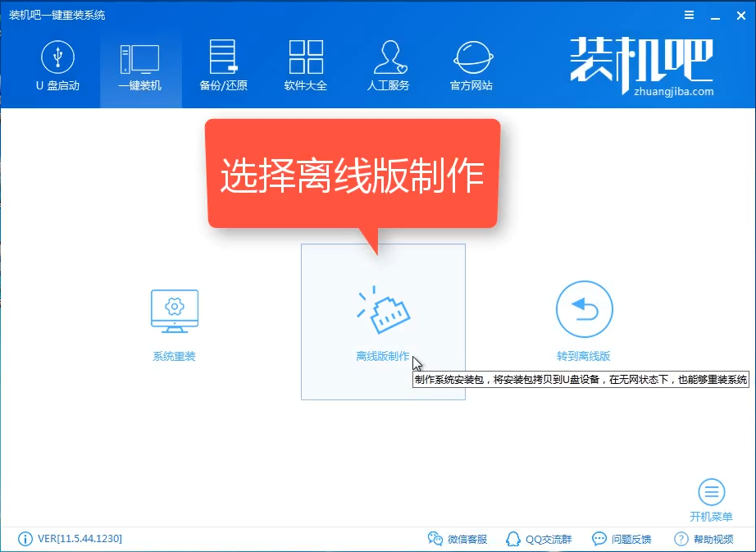The width and height of the screenshot is (756, 552).
Task: Open the 问题反馈 feedback link
Action: 622,539
